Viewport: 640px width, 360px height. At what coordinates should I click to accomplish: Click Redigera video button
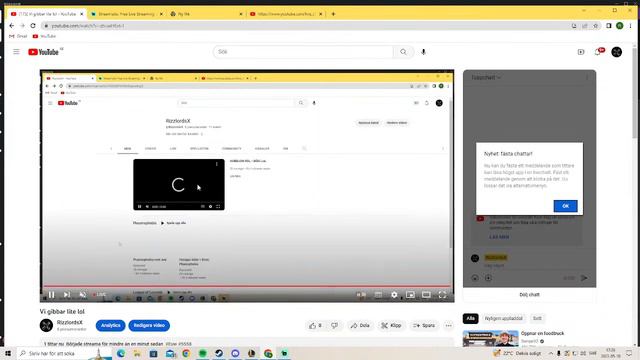pos(149,325)
